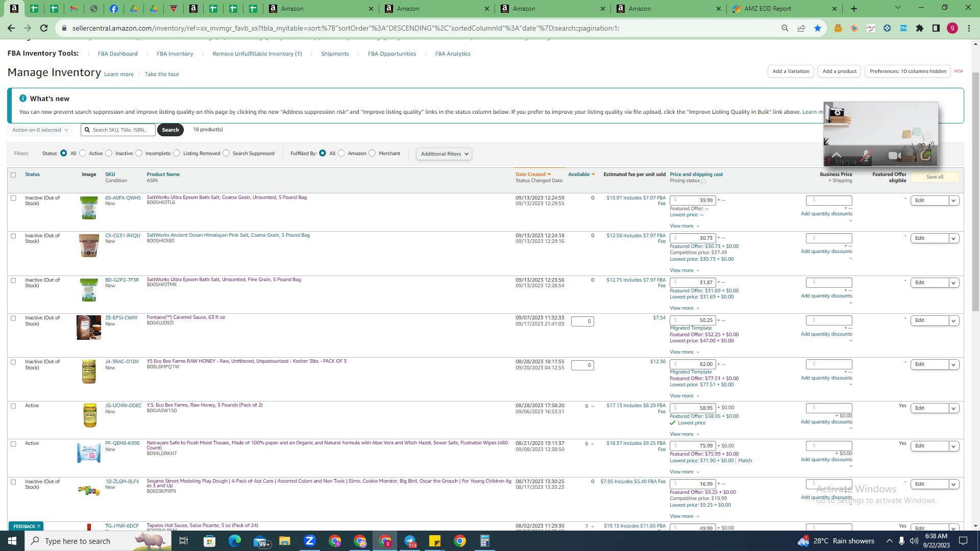This screenshot has width=980, height=551.
Task: Open the Chrome profile avatar
Action: click(952, 28)
